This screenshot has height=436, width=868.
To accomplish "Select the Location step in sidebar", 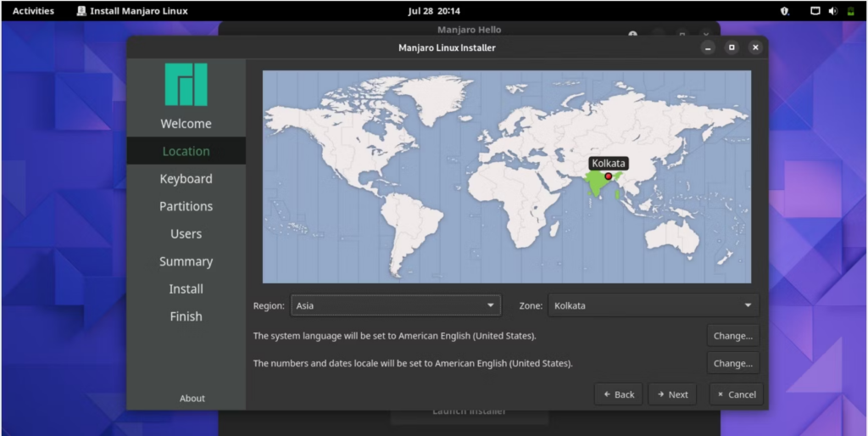I will click(x=186, y=151).
